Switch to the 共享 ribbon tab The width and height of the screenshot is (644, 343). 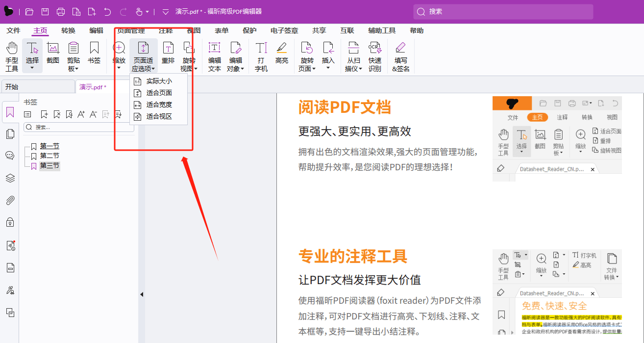[x=320, y=30]
